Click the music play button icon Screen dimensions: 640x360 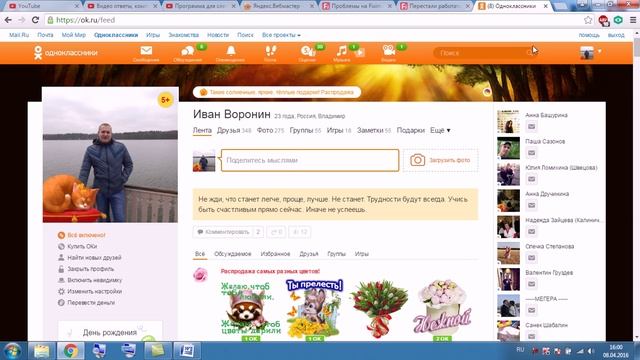coord(360,52)
